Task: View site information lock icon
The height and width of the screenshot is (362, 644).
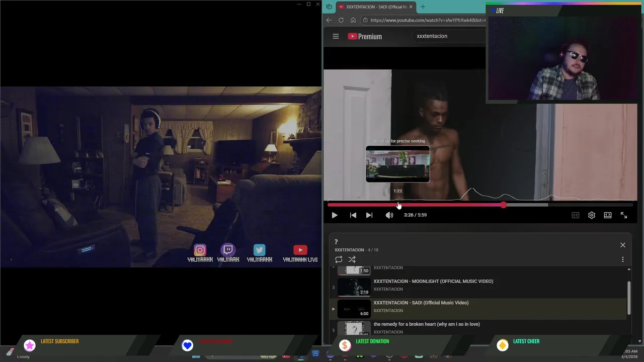Action: coord(365,20)
